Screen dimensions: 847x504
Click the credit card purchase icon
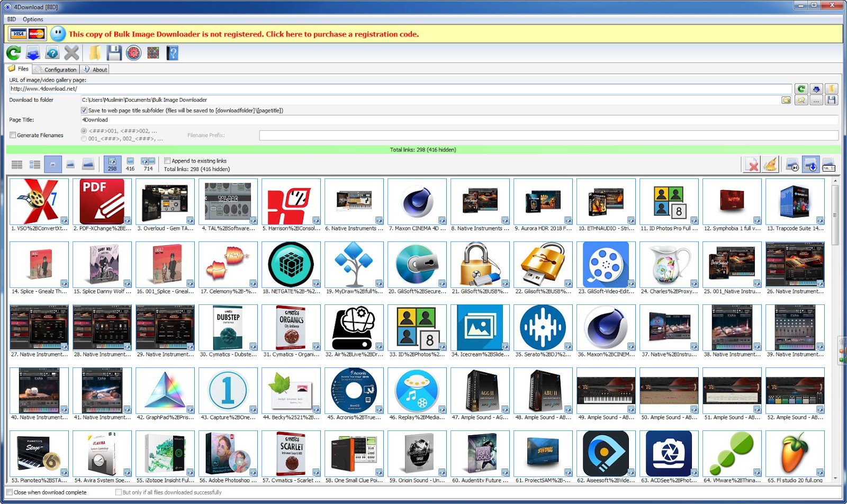pyautogui.click(x=28, y=34)
